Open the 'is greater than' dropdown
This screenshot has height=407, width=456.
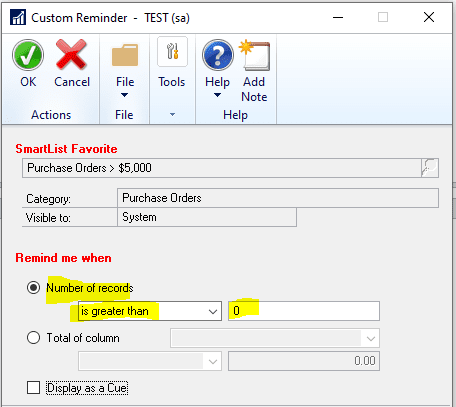click(x=150, y=311)
